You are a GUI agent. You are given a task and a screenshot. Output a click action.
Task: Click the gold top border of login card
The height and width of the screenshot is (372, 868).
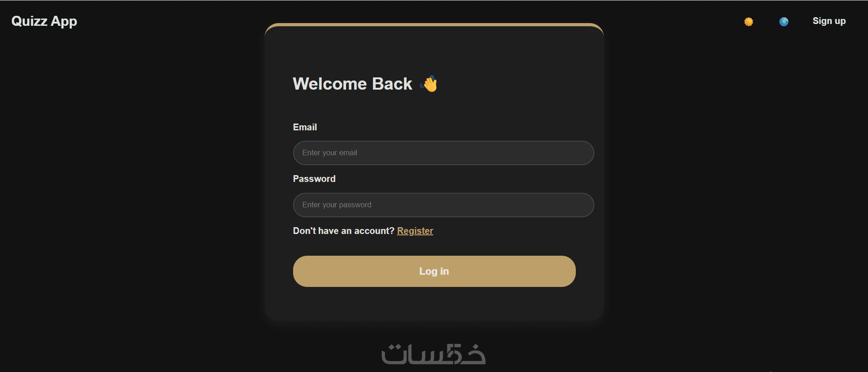tap(434, 24)
